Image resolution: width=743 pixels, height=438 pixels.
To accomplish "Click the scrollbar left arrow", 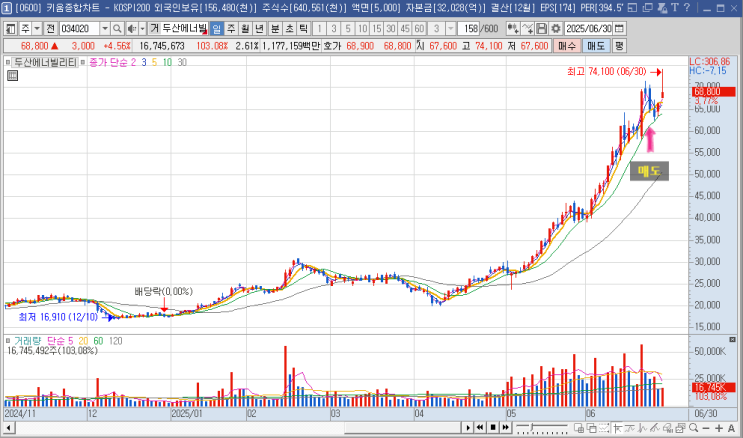I will [9, 428].
